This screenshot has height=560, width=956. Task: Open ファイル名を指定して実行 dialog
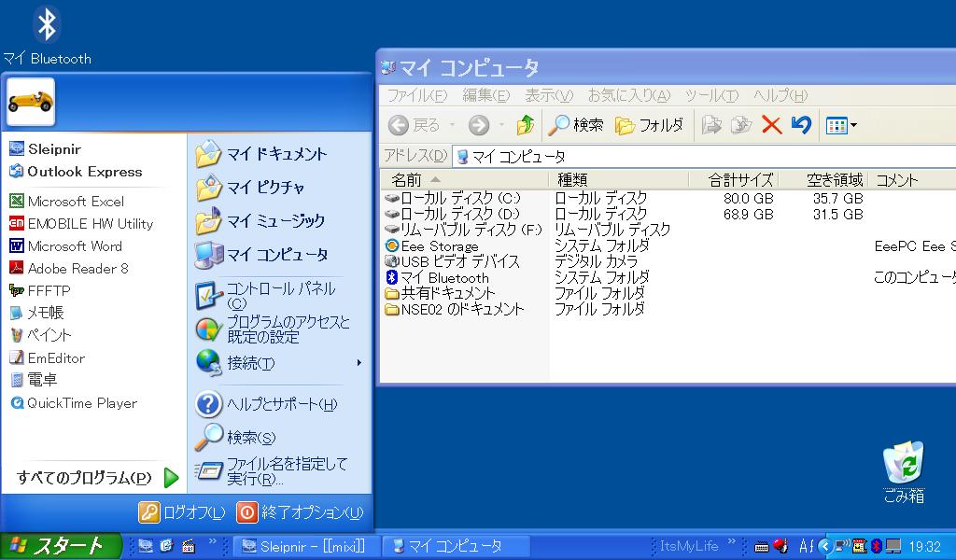(x=271, y=471)
